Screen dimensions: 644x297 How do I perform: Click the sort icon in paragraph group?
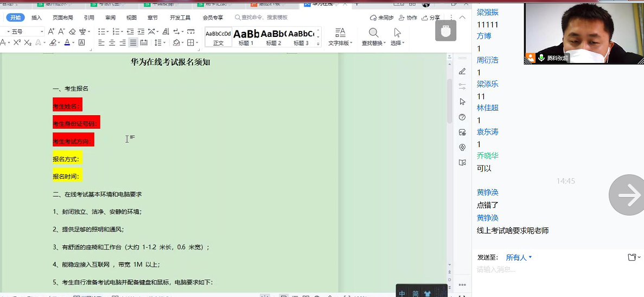click(x=166, y=31)
